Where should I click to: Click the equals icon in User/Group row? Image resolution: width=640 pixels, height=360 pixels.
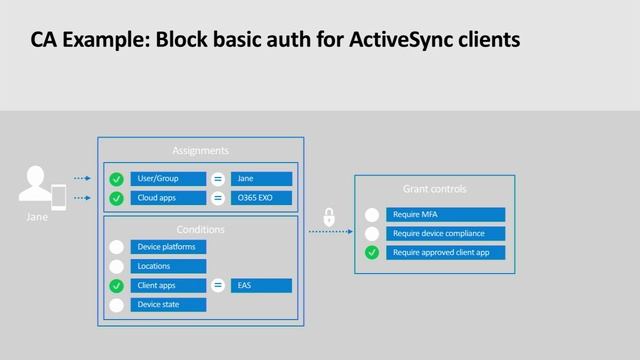[218, 179]
